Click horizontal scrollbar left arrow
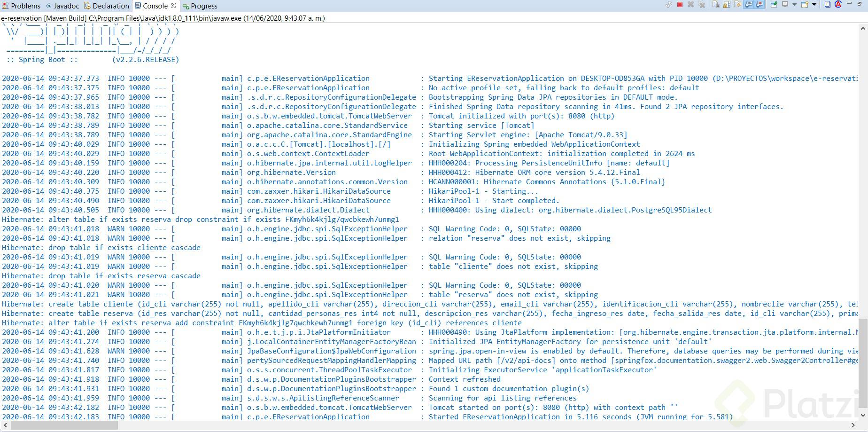This screenshot has width=868, height=432. pyautogui.click(x=5, y=425)
